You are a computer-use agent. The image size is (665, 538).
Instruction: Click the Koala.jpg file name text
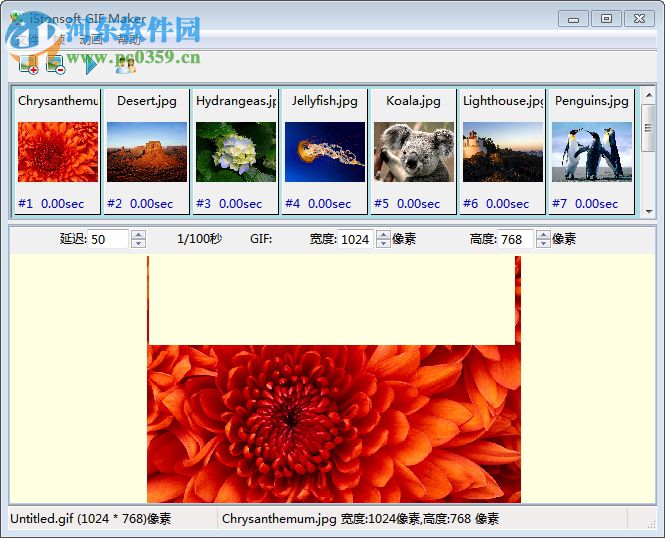click(414, 101)
